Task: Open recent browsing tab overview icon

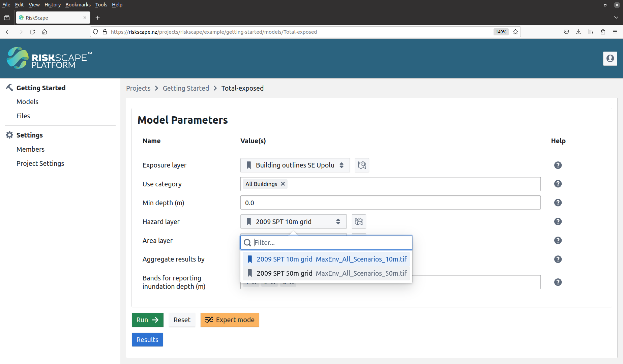Action: click(7, 18)
